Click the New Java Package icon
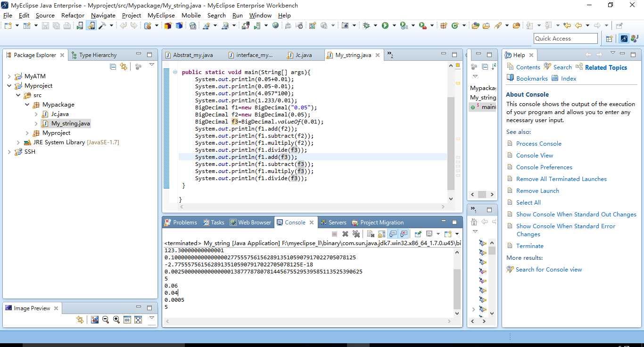Viewport: 644px width, 347px height. pos(443,25)
